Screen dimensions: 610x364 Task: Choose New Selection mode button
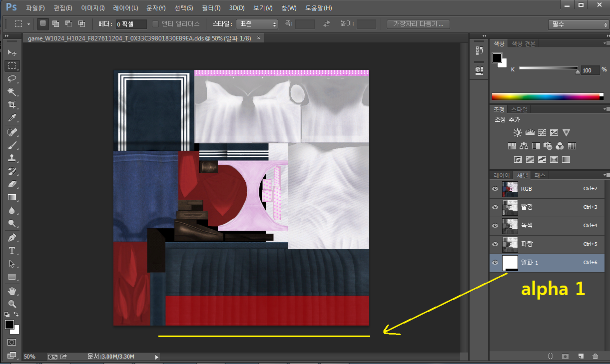(x=43, y=23)
